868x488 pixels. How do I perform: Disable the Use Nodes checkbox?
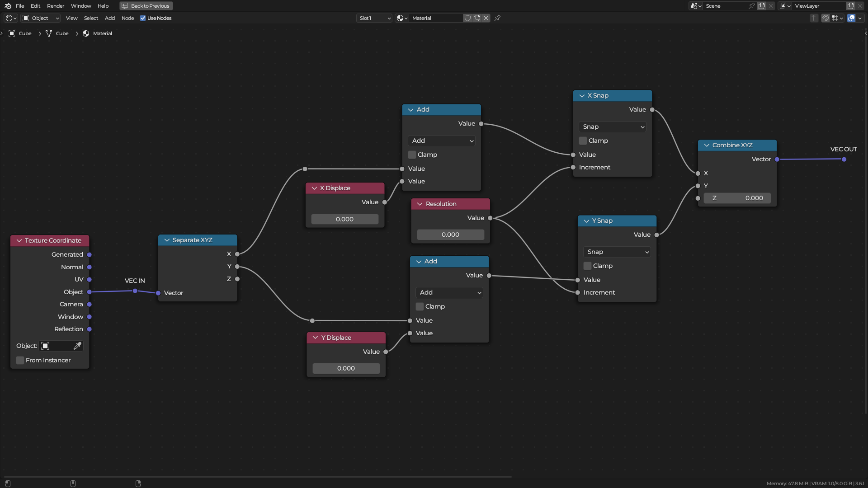pos(143,18)
